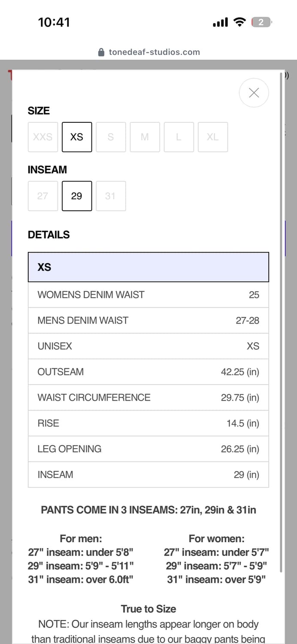Tap the 10:41 clock
Viewport: 297px width, 644px height.
click(54, 22)
